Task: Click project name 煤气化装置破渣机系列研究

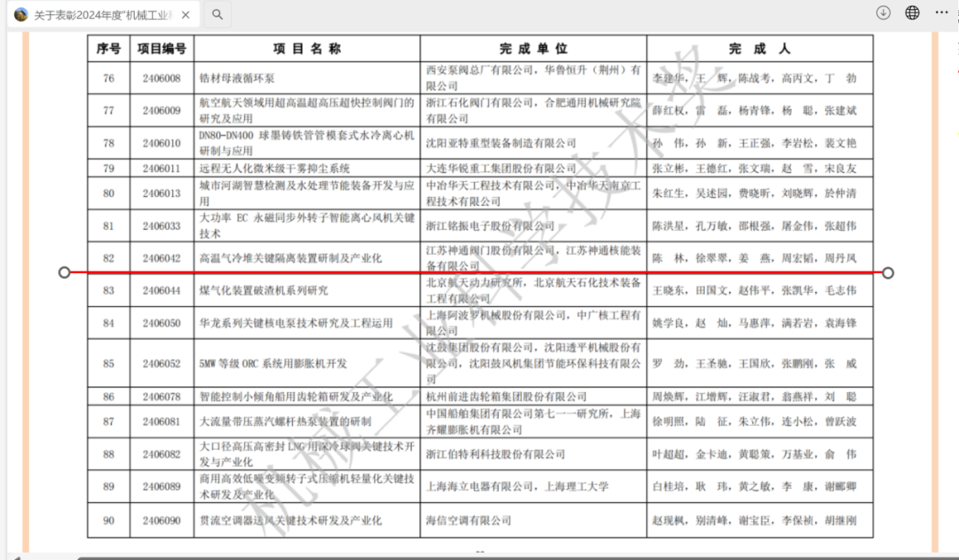Action: click(x=264, y=290)
